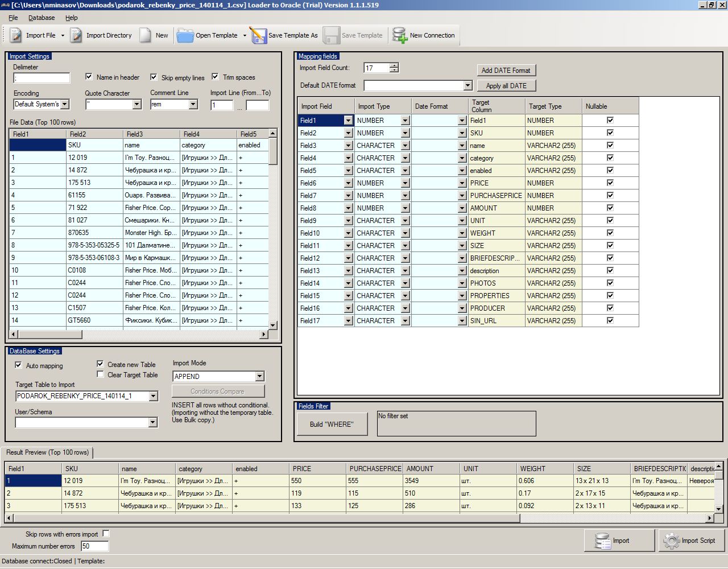Click the Import database icon at bottom

603,541
